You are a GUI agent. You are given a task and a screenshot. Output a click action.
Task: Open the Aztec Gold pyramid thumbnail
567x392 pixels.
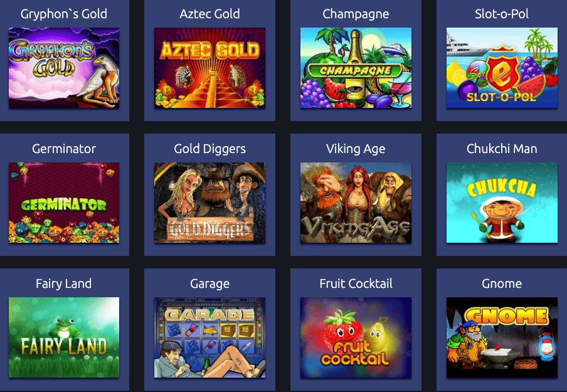(209, 68)
